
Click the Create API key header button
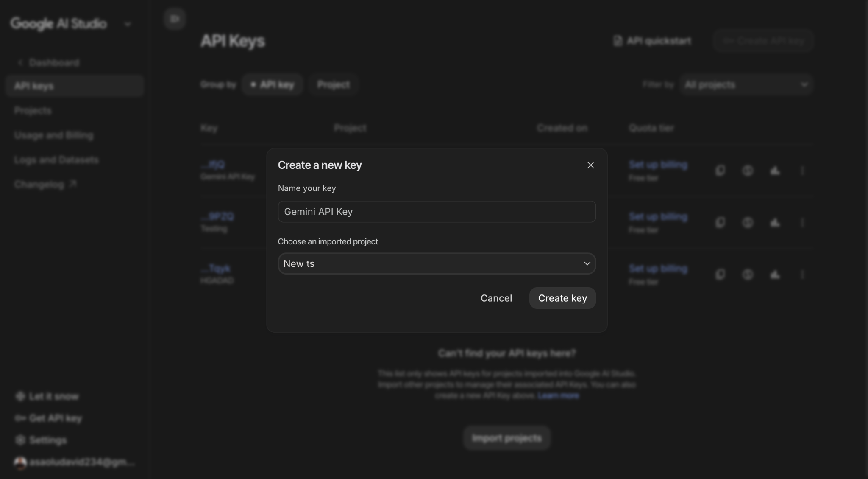pos(763,41)
